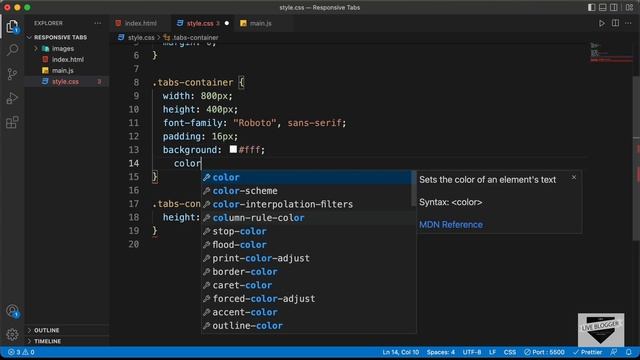The width and height of the screenshot is (640, 360).
Task: Open the notifications bell icon
Action: coord(629,352)
